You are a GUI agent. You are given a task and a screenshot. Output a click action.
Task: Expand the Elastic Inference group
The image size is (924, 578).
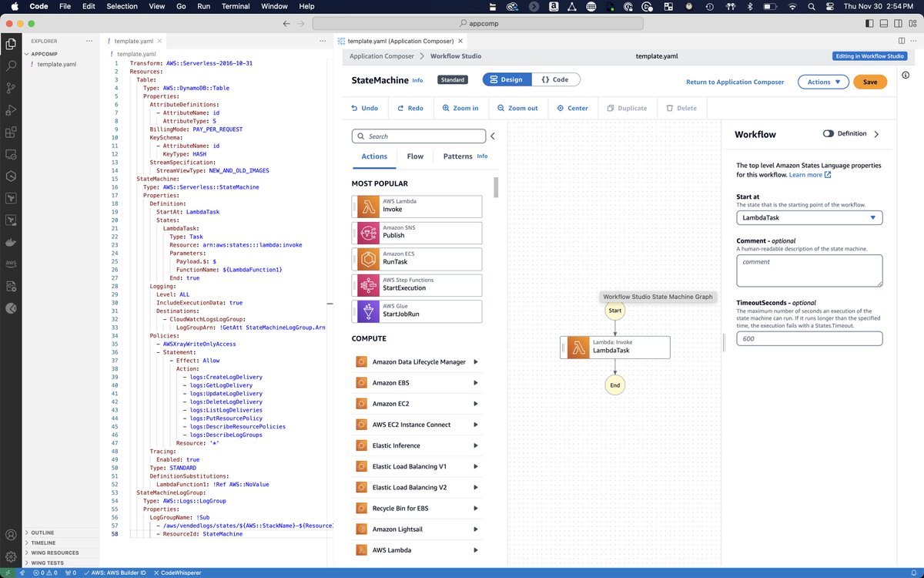point(475,445)
